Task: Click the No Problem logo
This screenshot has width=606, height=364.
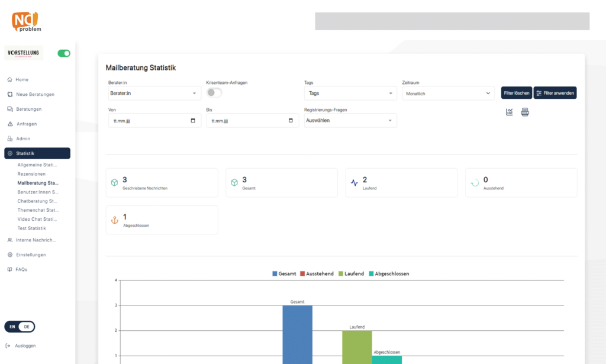Action: [x=27, y=21]
